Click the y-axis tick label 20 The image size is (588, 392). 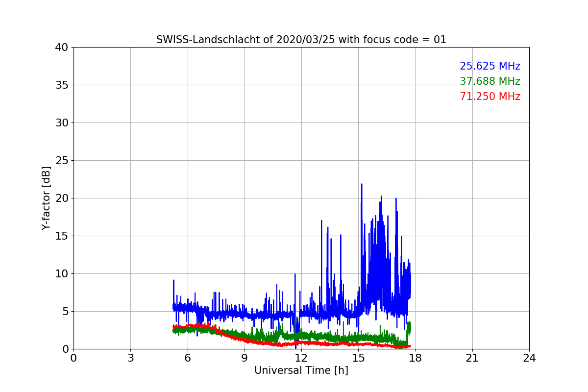click(61, 198)
